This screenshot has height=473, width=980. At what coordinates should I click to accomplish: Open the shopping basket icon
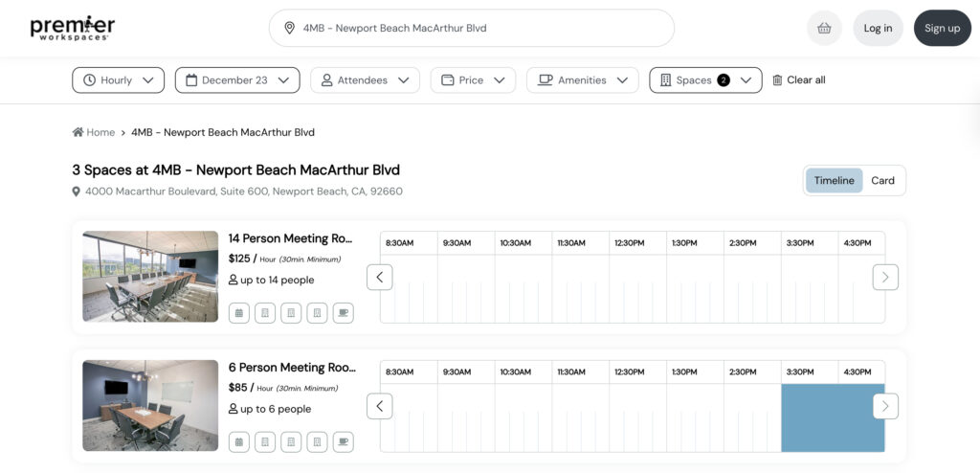824,28
